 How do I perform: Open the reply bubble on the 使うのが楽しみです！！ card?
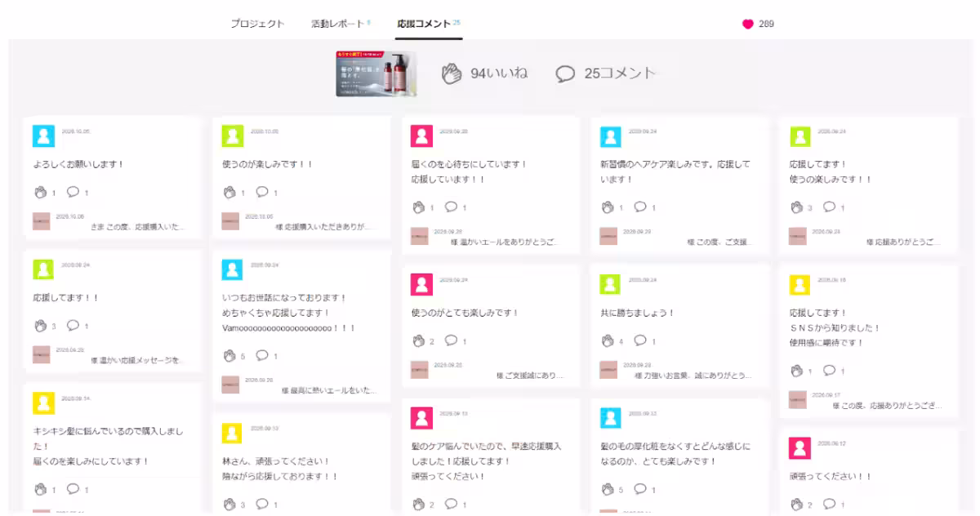262,192
